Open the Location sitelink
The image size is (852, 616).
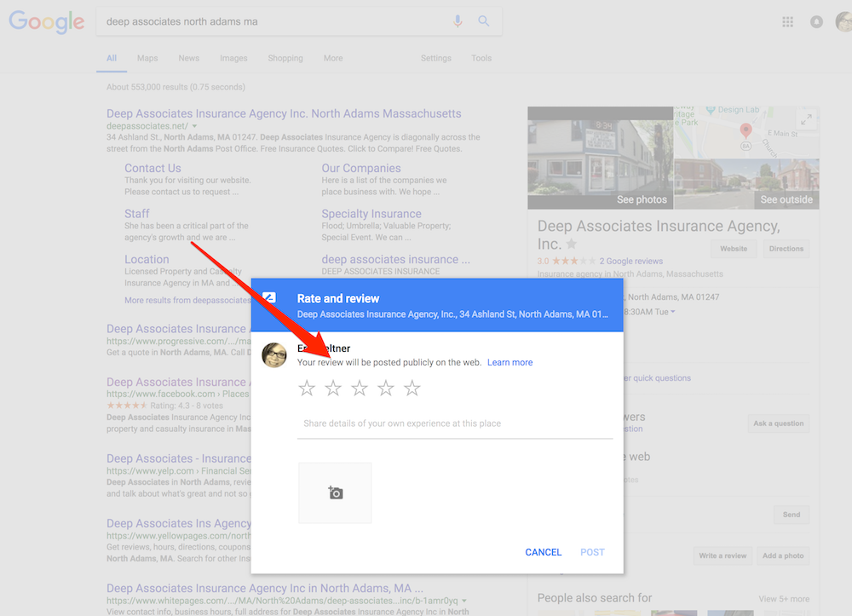(147, 260)
